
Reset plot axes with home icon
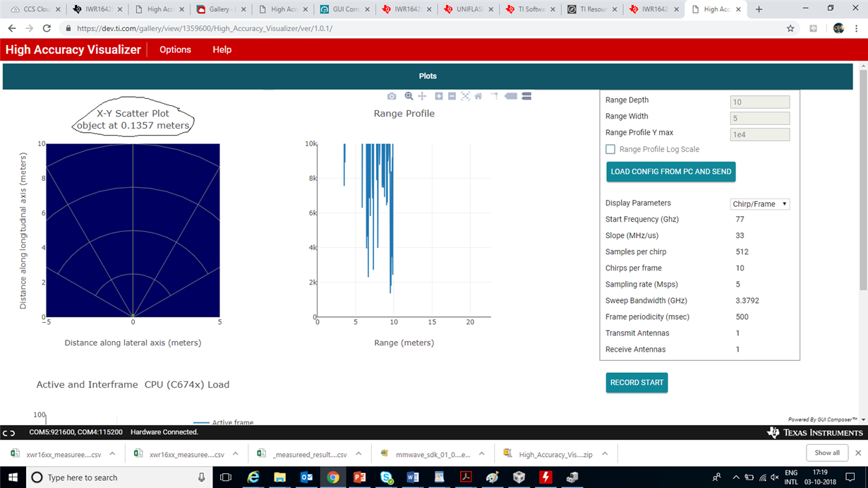[x=478, y=96]
